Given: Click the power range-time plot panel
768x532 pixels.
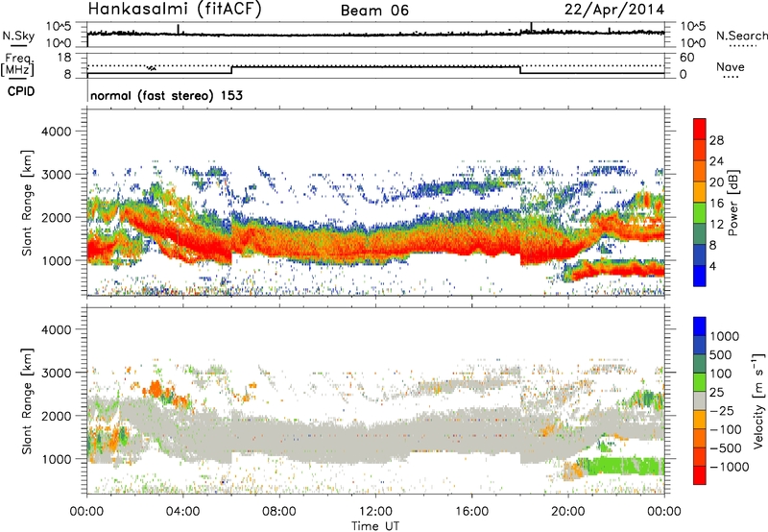Looking at the screenshot, I should pyautogui.click(x=375, y=203).
